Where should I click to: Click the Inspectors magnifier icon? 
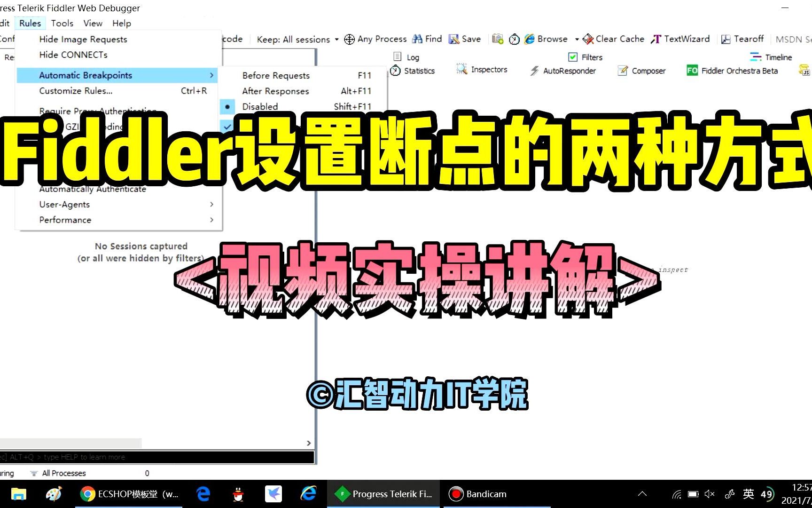462,69
